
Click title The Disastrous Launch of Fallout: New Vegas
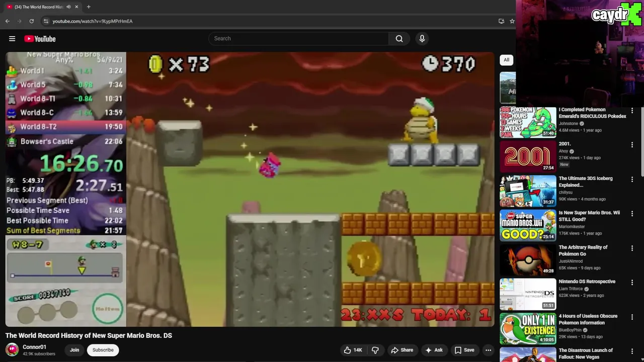[586, 353]
